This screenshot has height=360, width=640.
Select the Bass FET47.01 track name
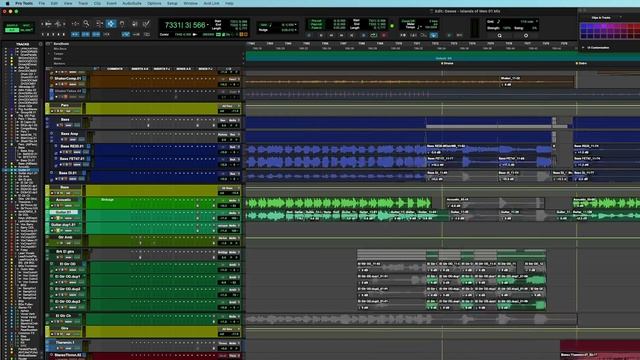point(72,159)
